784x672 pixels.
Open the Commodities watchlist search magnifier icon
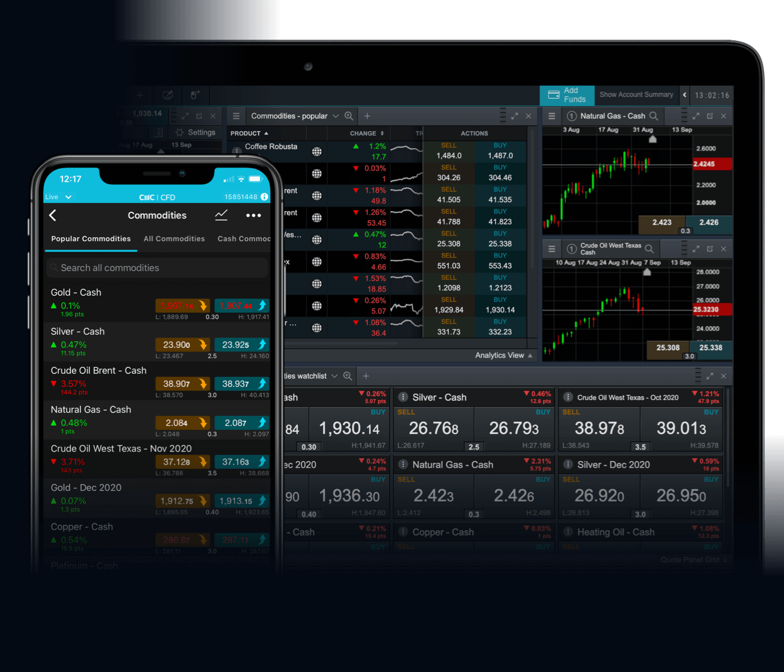click(x=348, y=376)
